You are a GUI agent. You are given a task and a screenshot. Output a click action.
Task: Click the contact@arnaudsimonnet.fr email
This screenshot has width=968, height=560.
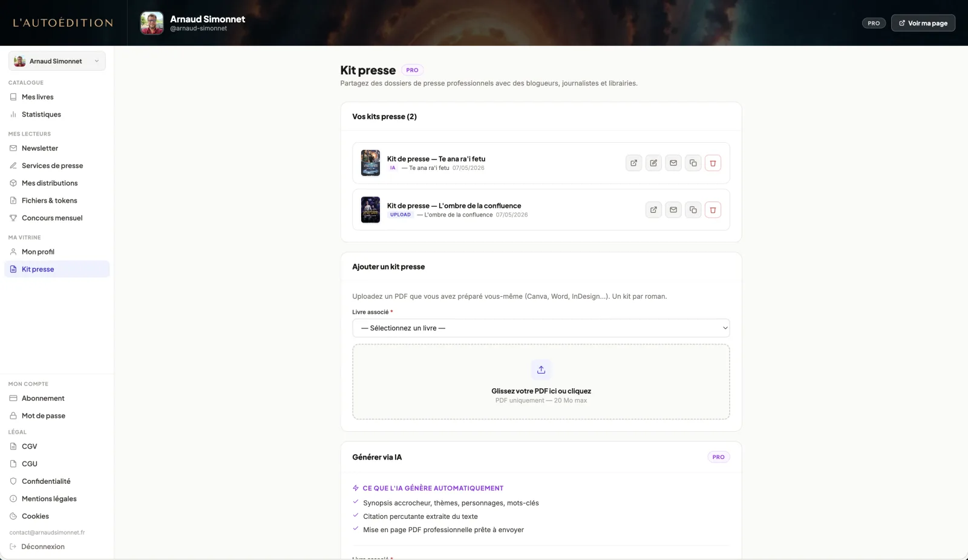pyautogui.click(x=47, y=533)
